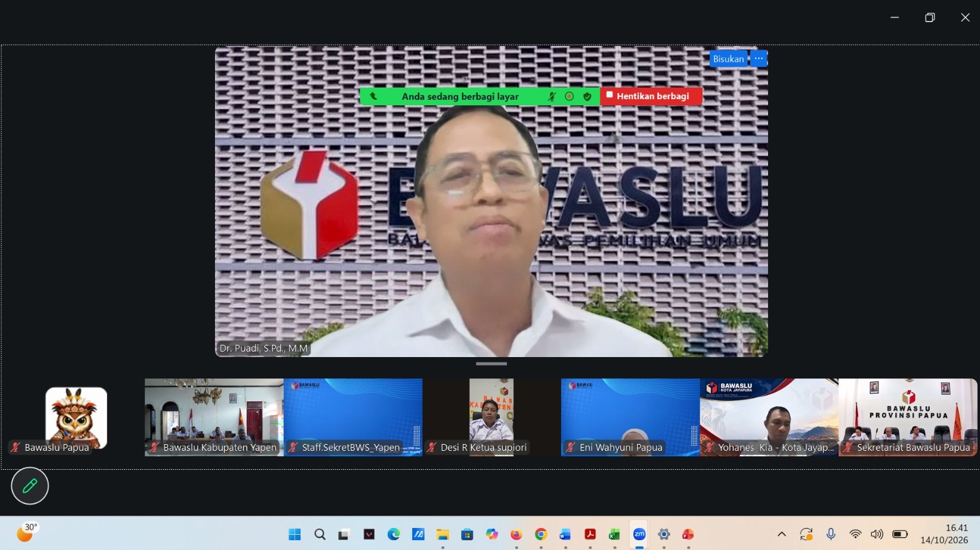Click the microphone icon in system tray
The height and width of the screenshot is (550, 980).
coord(831,534)
